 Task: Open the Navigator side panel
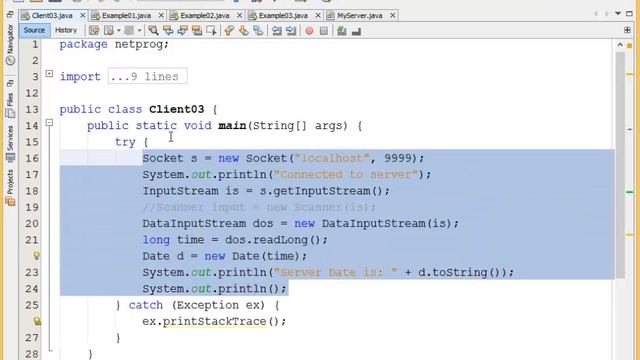tap(10, 44)
